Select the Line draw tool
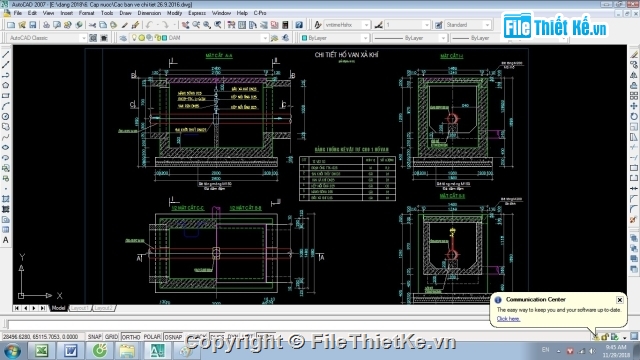The height and width of the screenshot is (360, 640). [6, 54]
